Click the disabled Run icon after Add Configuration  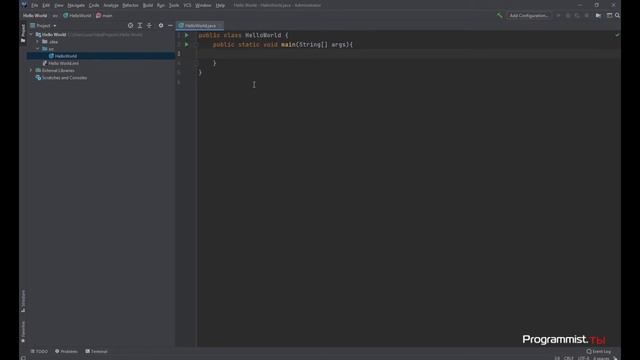click(558, 16)
